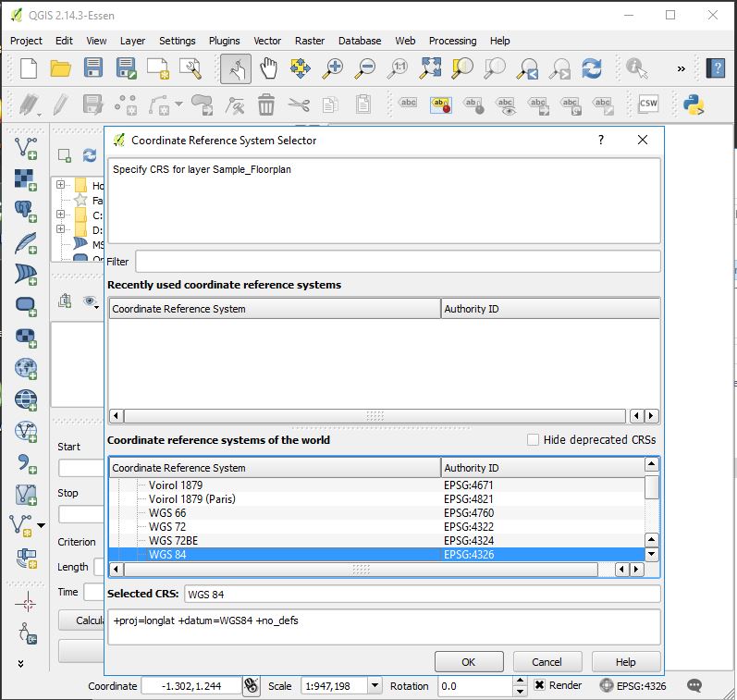Screen dimensions: 737x700
Task: Click the New Project toolbar icon
Action: pos(28,68)
